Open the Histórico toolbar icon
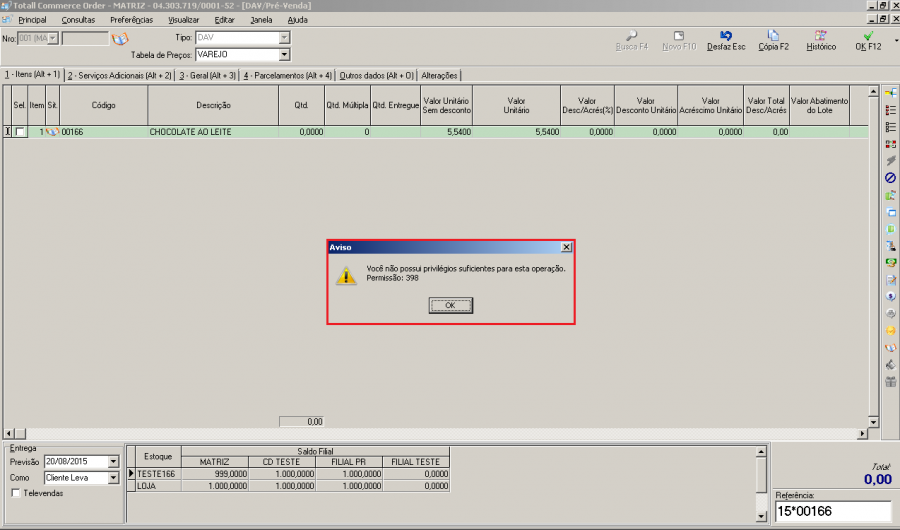Screen dimensions: 900x530 820,36
